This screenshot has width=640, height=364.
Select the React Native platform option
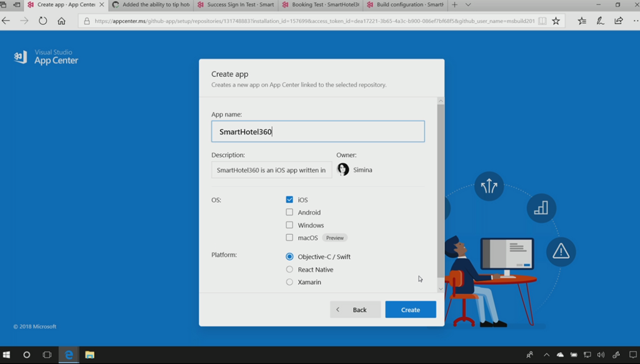tap(289, 270)
